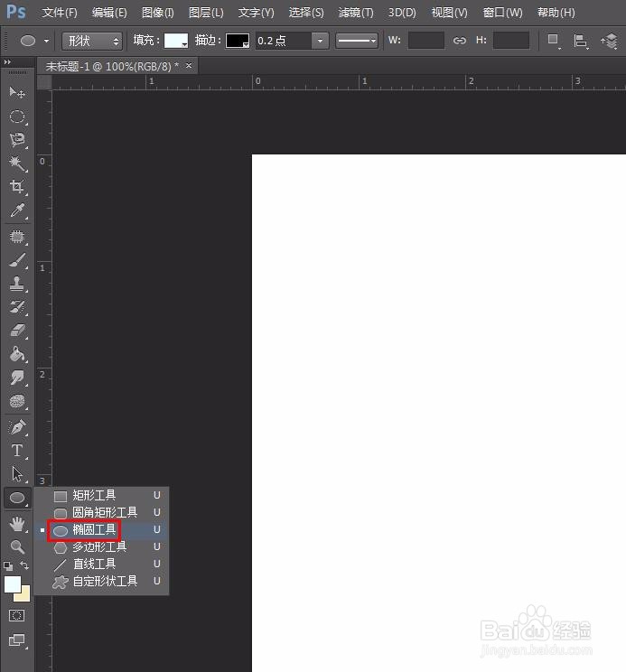
Task: Open the 图层(L) menu
Action: point(206,13)
